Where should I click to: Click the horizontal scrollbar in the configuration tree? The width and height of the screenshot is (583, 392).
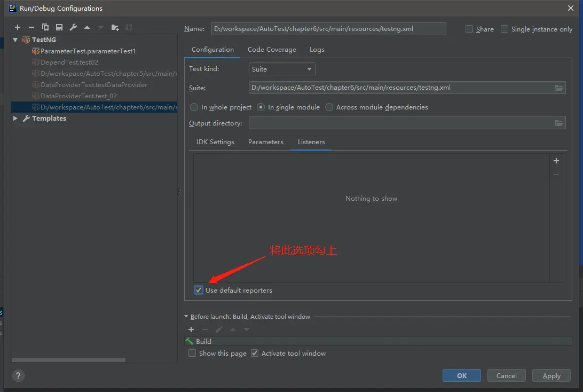[x=68, y=360]
